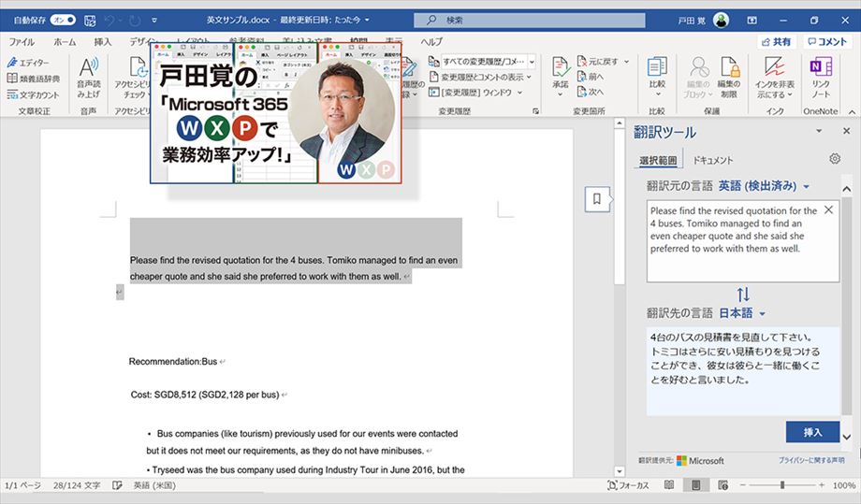Click the bookmark icon beside document
Viewport: 861px width, 504px height.
597,198
